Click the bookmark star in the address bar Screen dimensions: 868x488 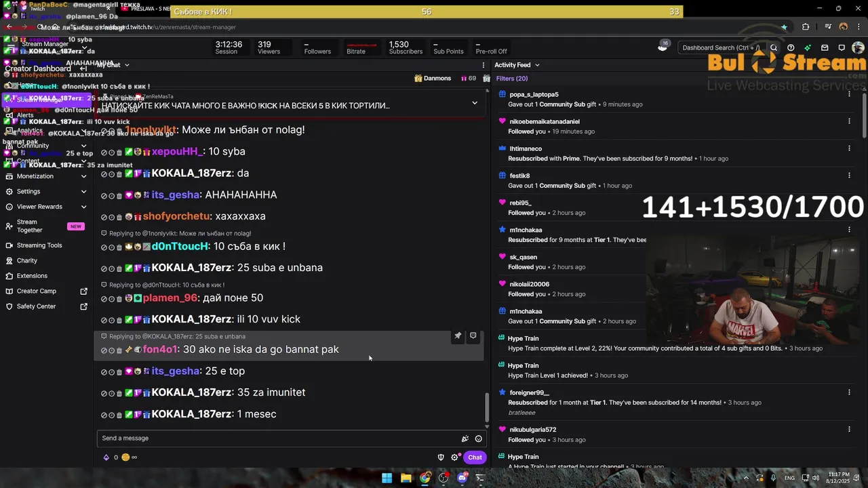click(x=785, y=27)
